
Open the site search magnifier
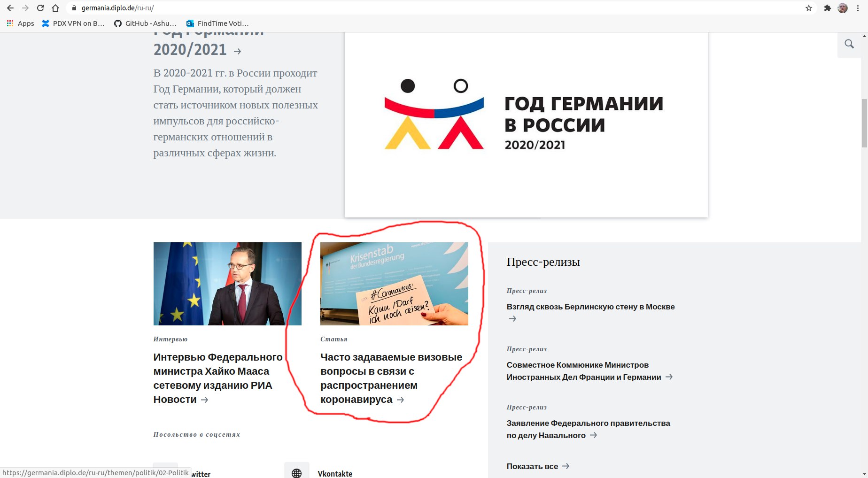coord(849,44)
